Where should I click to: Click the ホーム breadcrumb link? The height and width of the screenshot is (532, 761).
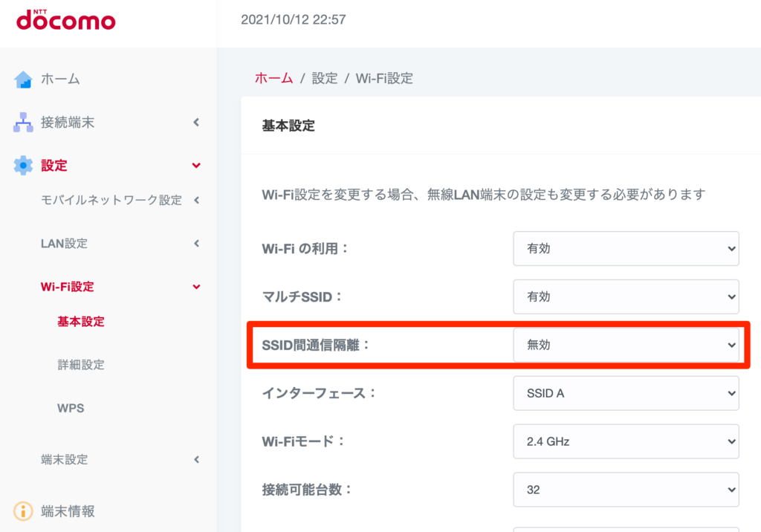pos(273,78)
